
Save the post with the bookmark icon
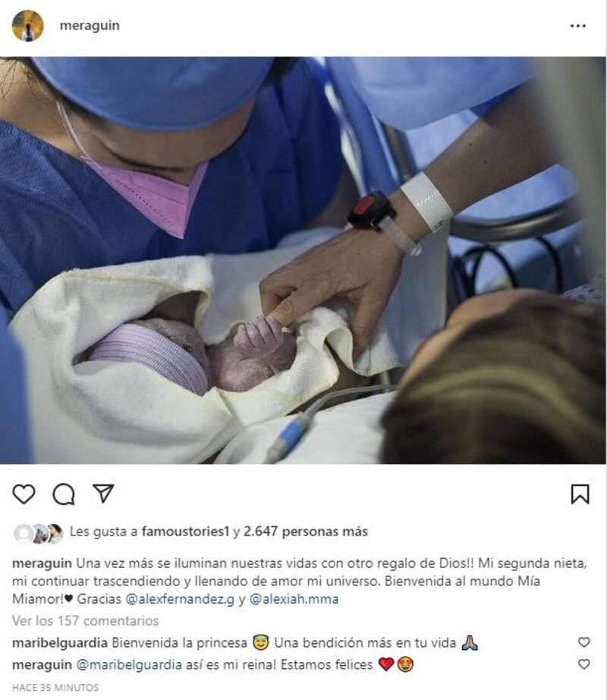click(x=580, y=494)
